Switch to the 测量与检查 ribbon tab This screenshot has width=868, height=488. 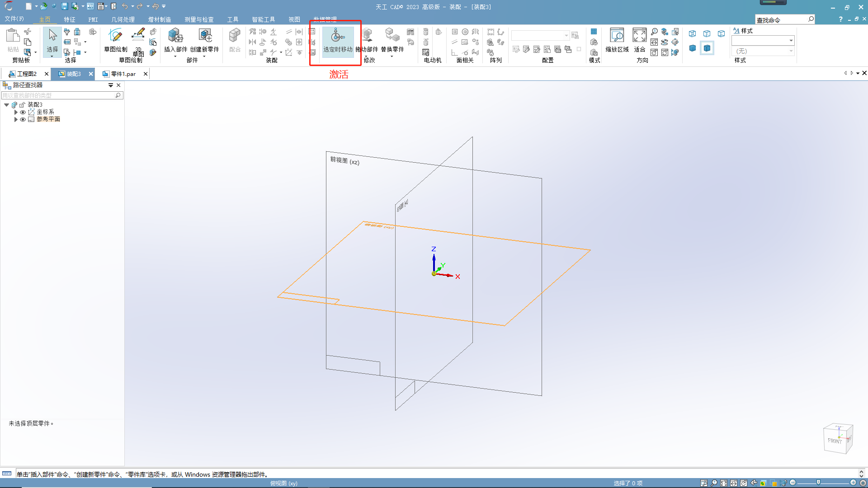click(199, 19)
